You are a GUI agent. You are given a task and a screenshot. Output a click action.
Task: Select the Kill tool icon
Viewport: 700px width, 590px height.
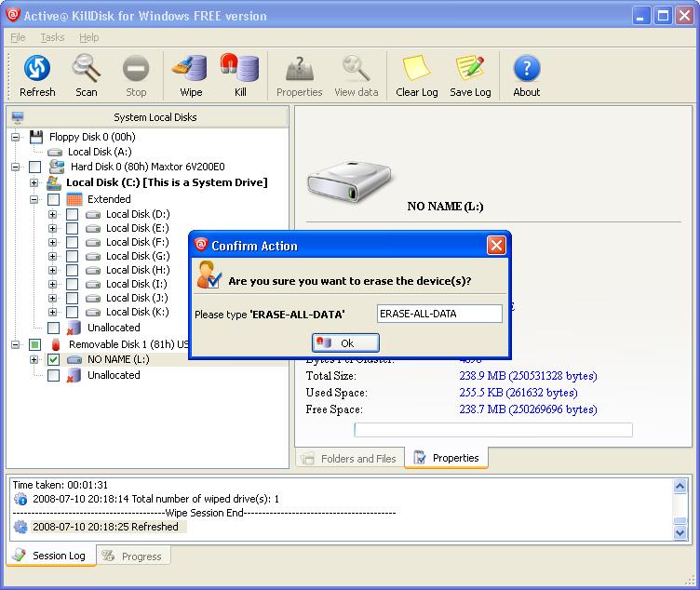pos(240,68)
